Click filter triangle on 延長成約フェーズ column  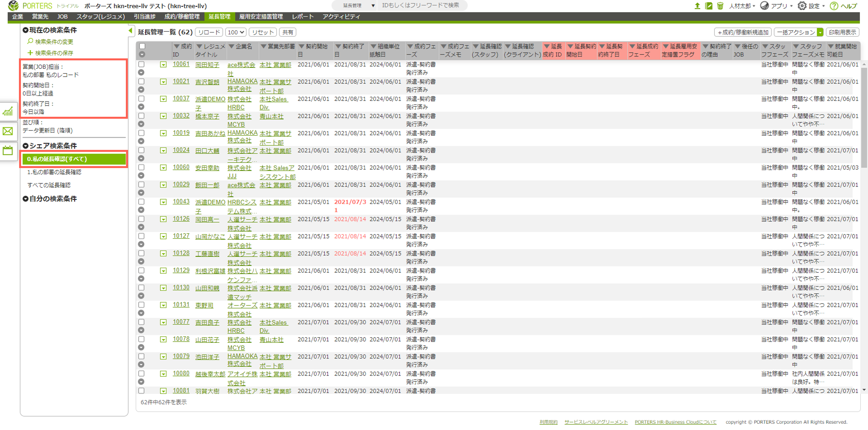[x=632, y=47]
